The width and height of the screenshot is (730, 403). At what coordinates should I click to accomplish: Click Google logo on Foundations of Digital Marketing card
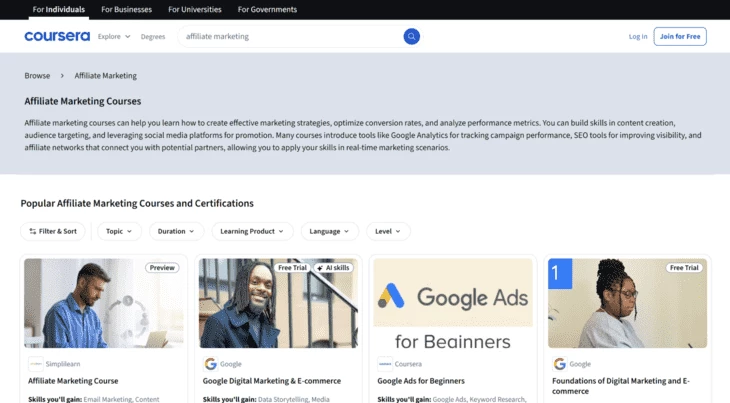click(x=560, y=364)
